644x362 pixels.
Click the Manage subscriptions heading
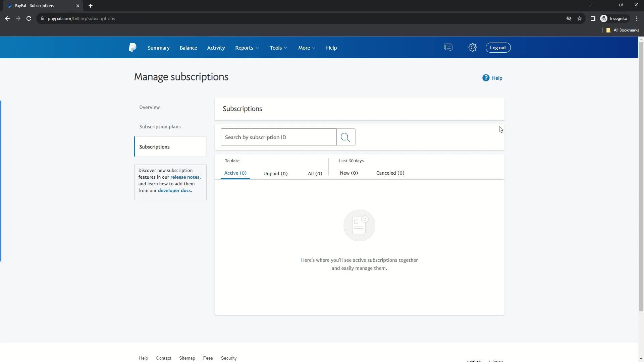tap(181, 77)
